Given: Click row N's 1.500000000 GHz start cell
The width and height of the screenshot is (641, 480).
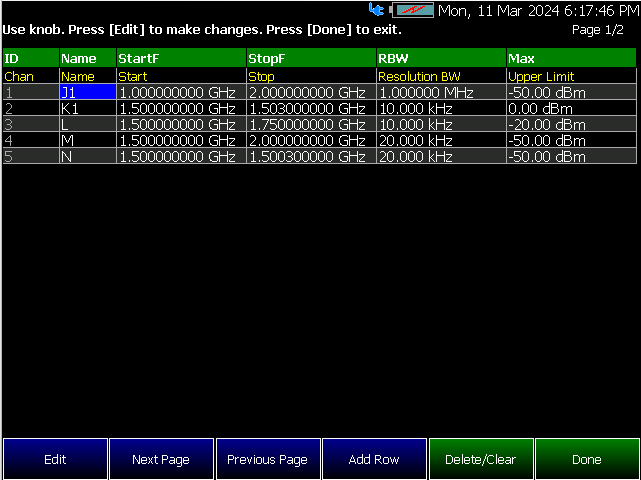Looking at the screenshot, I should click(x=182, y=156).
